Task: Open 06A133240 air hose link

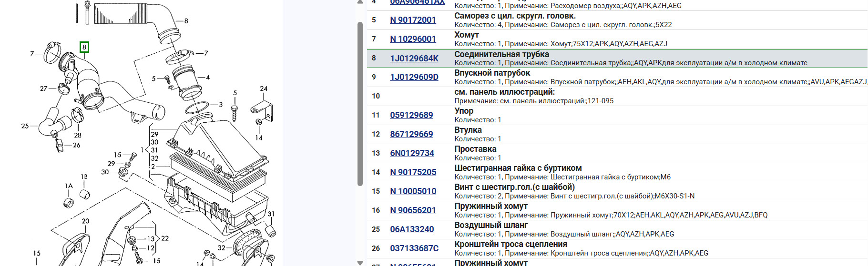Action: (x=412, y=229)
